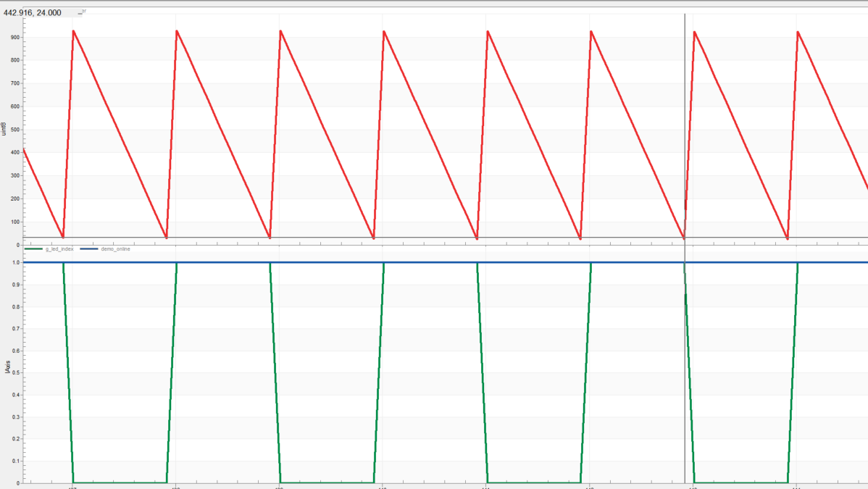
Task: Click the g_led_index legend entry
Action: click(x=59, y=248)
